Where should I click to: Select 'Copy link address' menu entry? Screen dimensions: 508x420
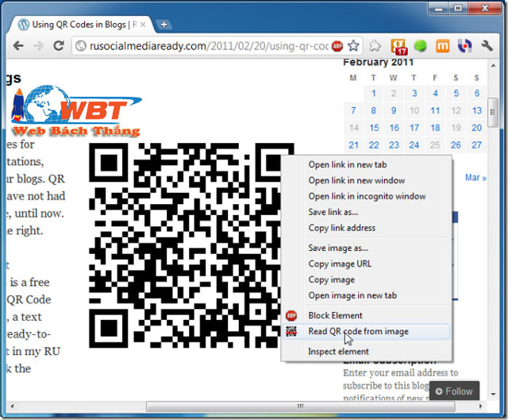coord(342,228)
